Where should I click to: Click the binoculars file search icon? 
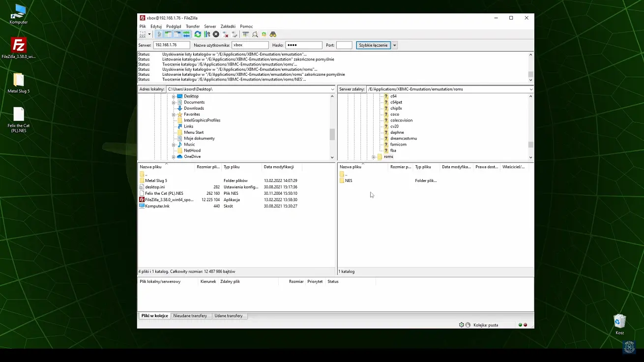click(273, 34)
